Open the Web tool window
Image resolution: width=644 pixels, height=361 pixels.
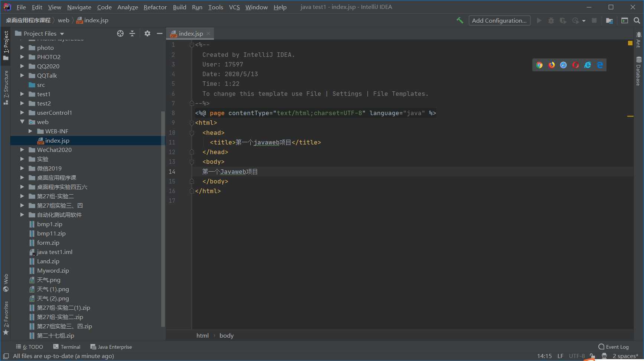pyautogui.click(x=6, y=283)
